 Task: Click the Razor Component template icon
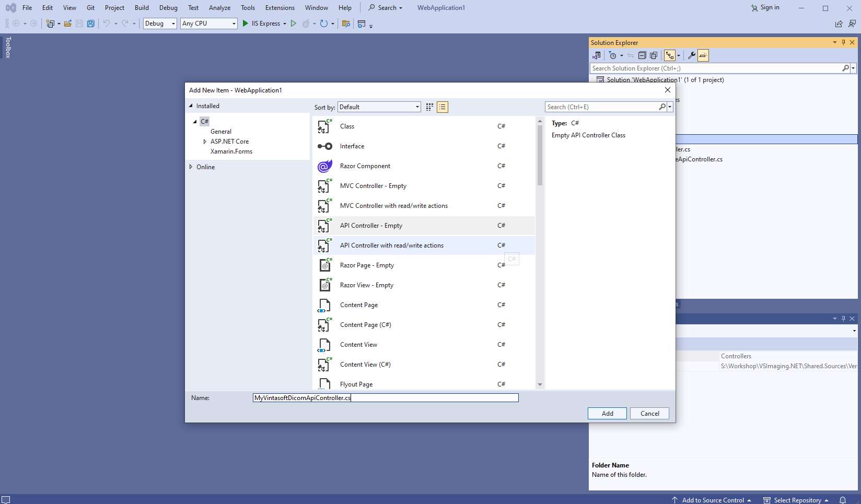(324, 166)
